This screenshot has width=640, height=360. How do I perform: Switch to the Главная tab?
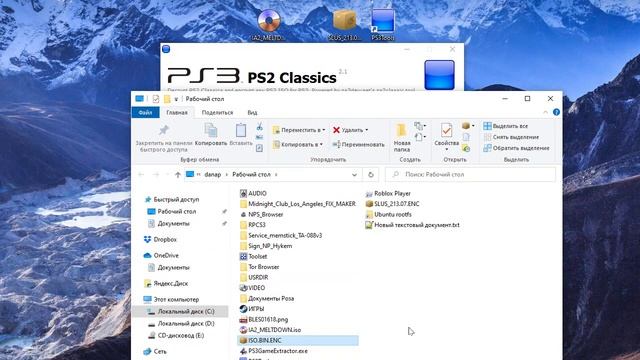point(177,112)
